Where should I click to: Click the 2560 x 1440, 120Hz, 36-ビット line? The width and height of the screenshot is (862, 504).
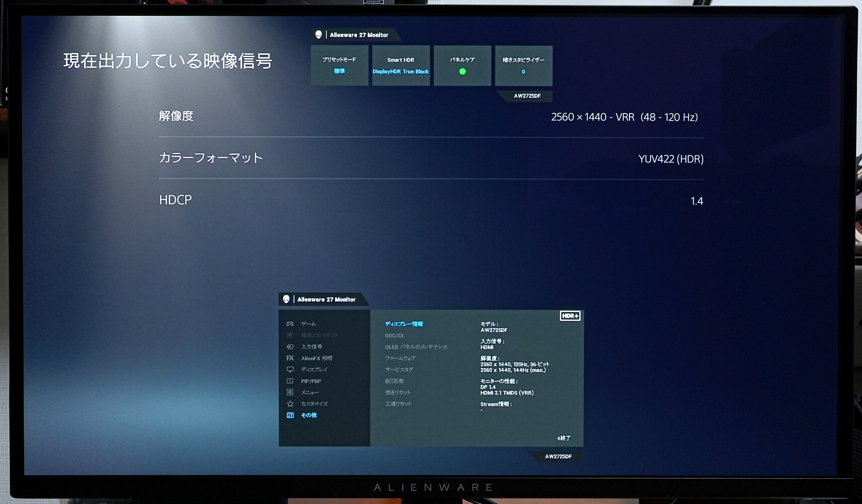tap(515, 364)
